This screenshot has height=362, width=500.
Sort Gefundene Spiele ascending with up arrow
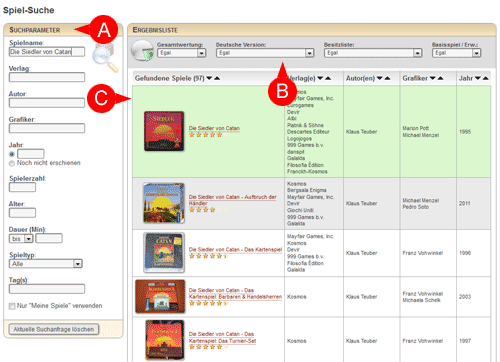click(217, 78)
